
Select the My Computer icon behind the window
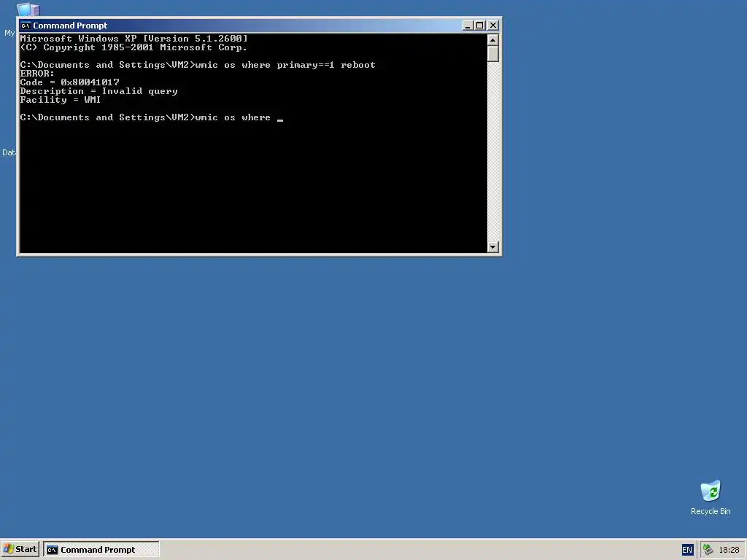point(28,9)
